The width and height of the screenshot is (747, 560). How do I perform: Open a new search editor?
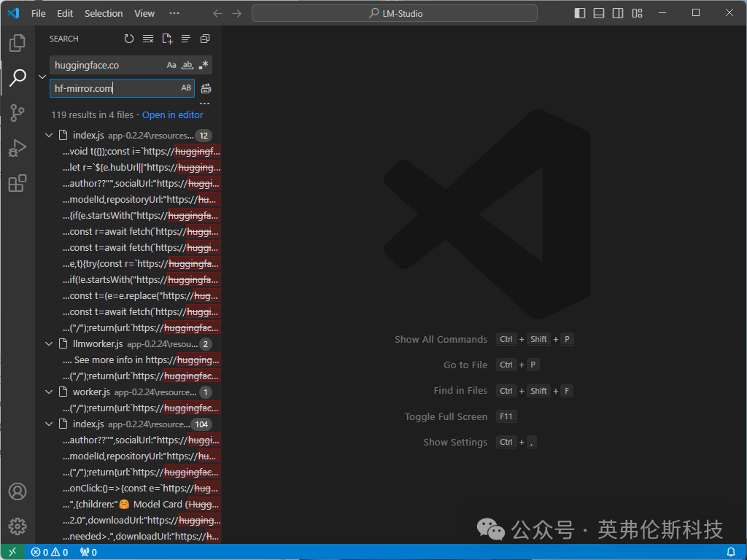[x=167, y=39]
